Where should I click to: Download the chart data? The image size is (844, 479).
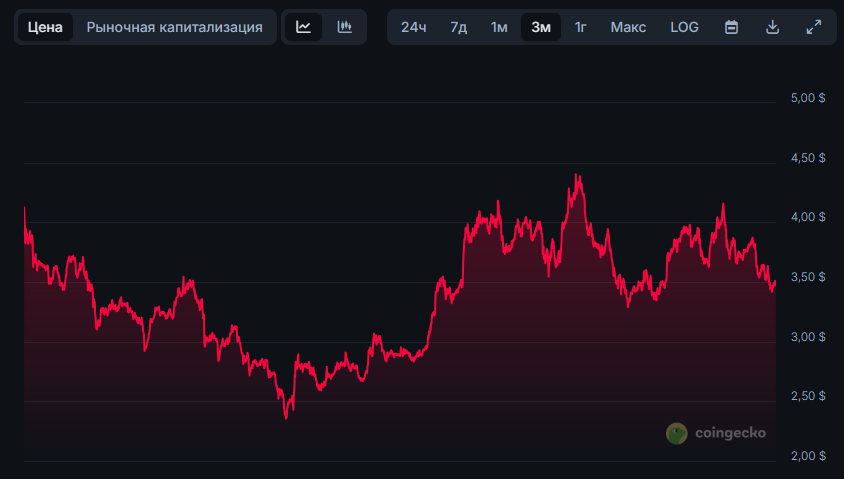(x=772, y=27)
